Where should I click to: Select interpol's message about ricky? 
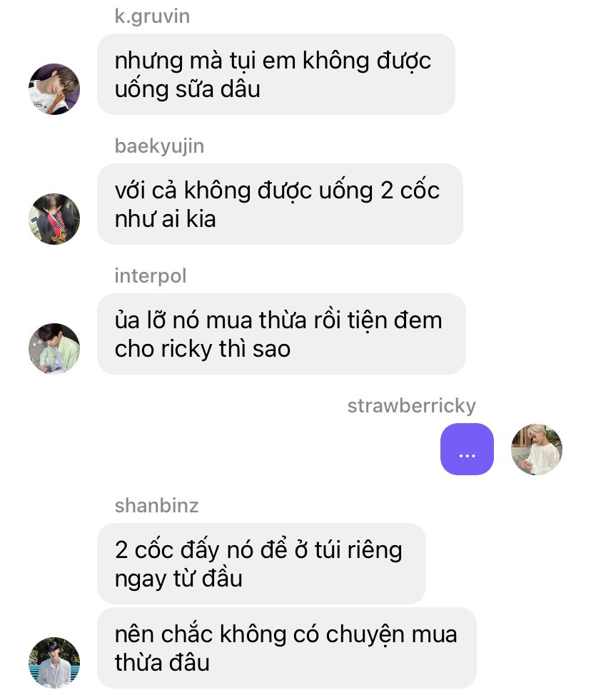tap(281, 334)
